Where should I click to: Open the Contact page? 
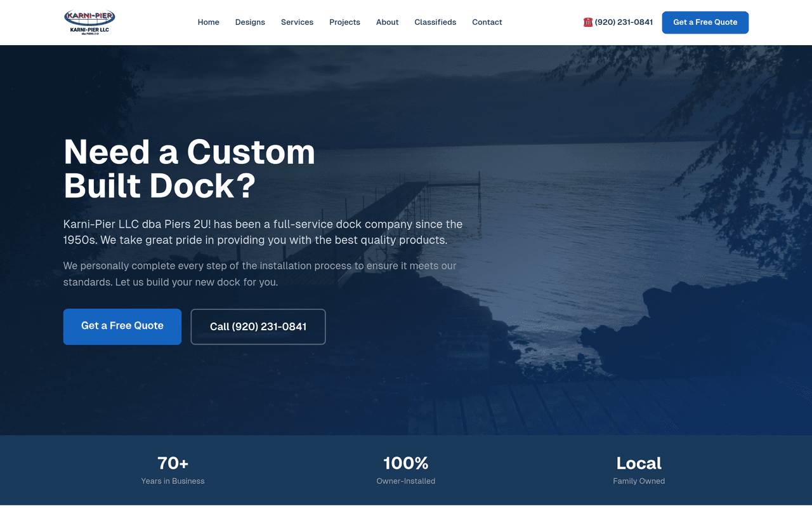pos(487,22)
